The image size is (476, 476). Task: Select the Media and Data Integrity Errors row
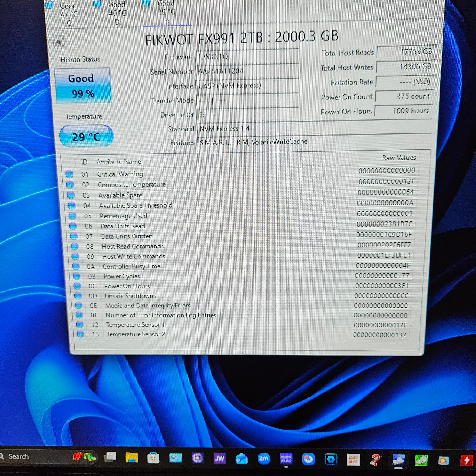click(242, 305)
